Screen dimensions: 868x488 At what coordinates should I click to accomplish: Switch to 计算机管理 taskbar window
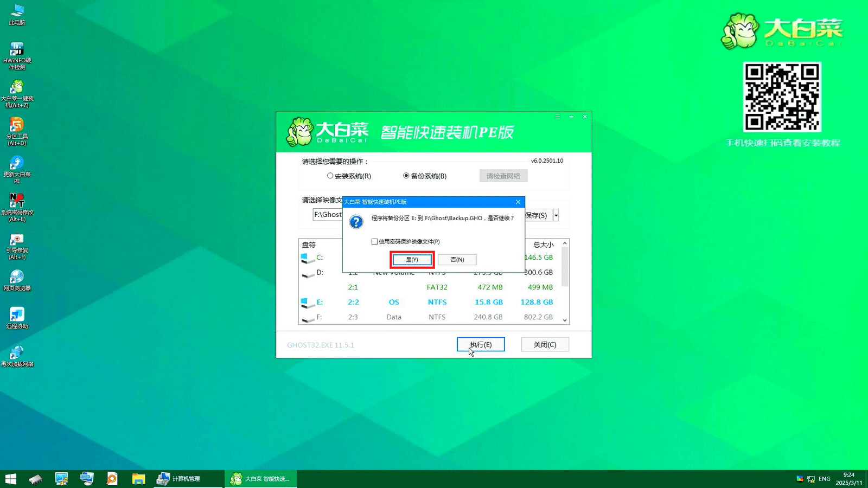[x=188, y=479]
